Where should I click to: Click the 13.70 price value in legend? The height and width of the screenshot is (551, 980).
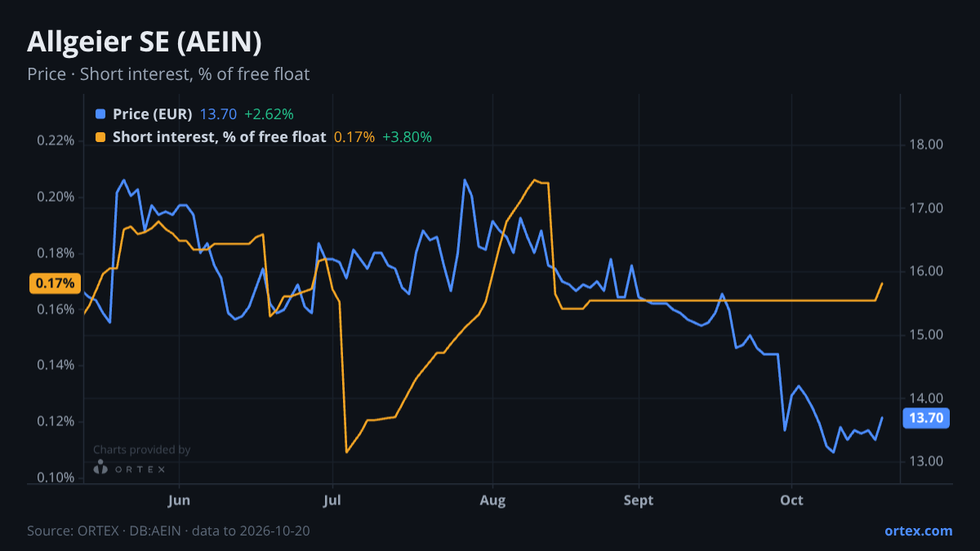click(x=218, y=114)
